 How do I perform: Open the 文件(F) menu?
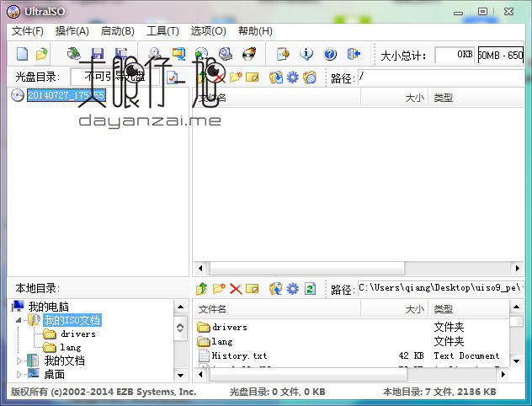click(x=28, y=31)
